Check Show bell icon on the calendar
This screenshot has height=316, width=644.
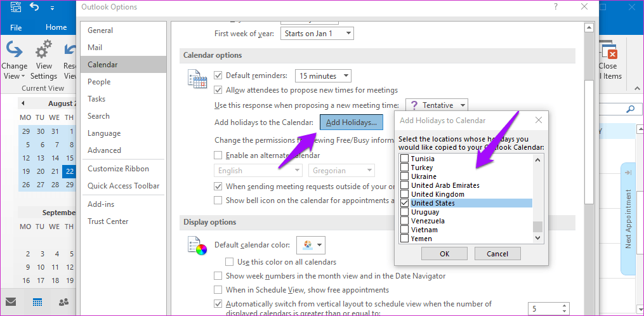(x=218, y=200)
